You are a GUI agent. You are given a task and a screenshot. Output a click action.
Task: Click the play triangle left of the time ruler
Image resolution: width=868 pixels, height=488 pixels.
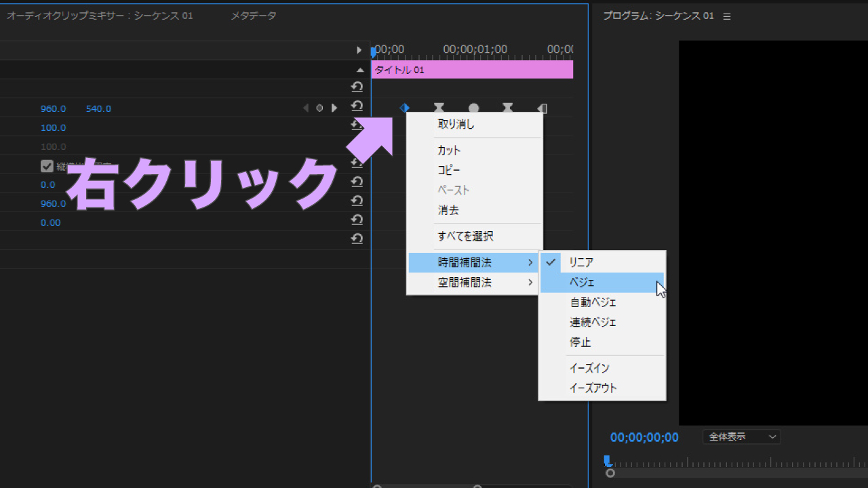359,50
